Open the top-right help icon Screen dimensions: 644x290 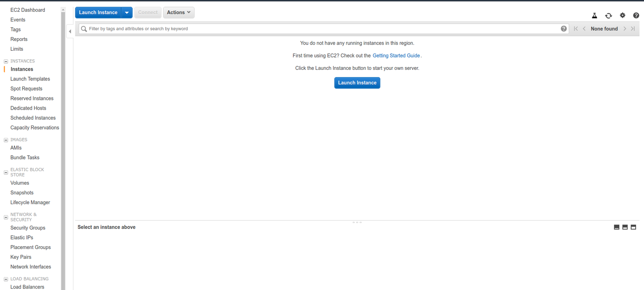[x=636, y=16]
